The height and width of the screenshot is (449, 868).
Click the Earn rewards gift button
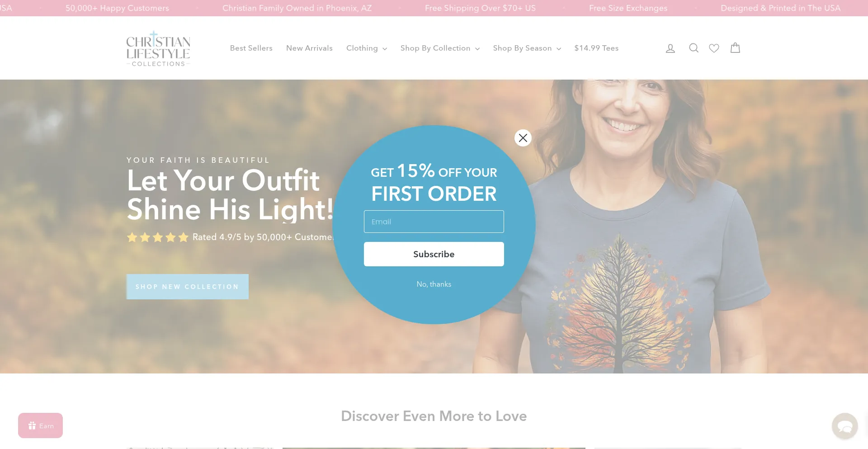(x=41, y=425)
